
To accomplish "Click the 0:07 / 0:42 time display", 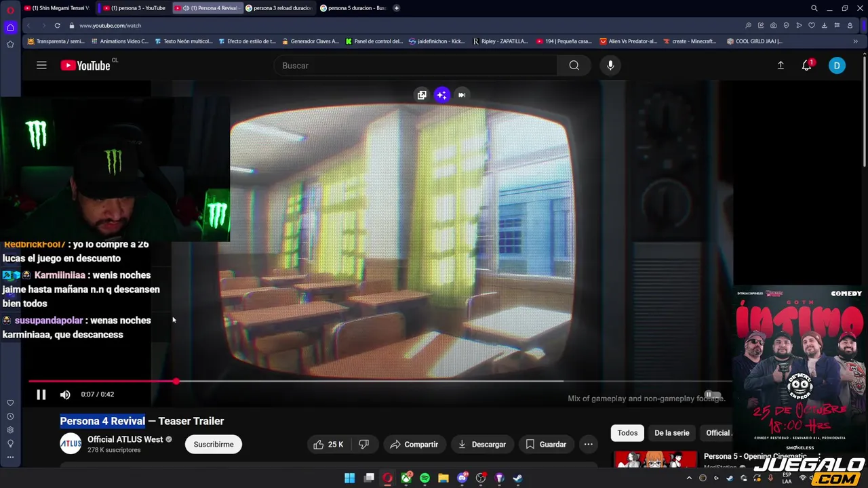I will pos(98,394).
